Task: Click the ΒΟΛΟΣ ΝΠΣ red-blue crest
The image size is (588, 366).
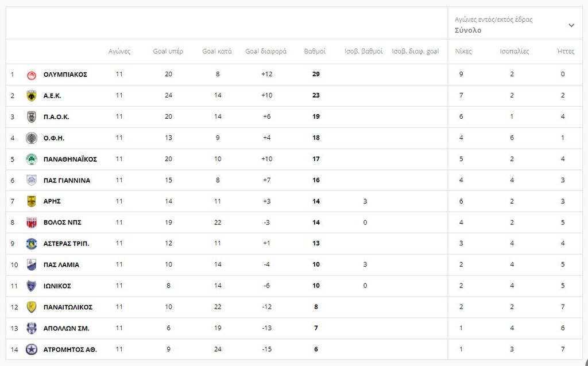Action: pos(32,223)
